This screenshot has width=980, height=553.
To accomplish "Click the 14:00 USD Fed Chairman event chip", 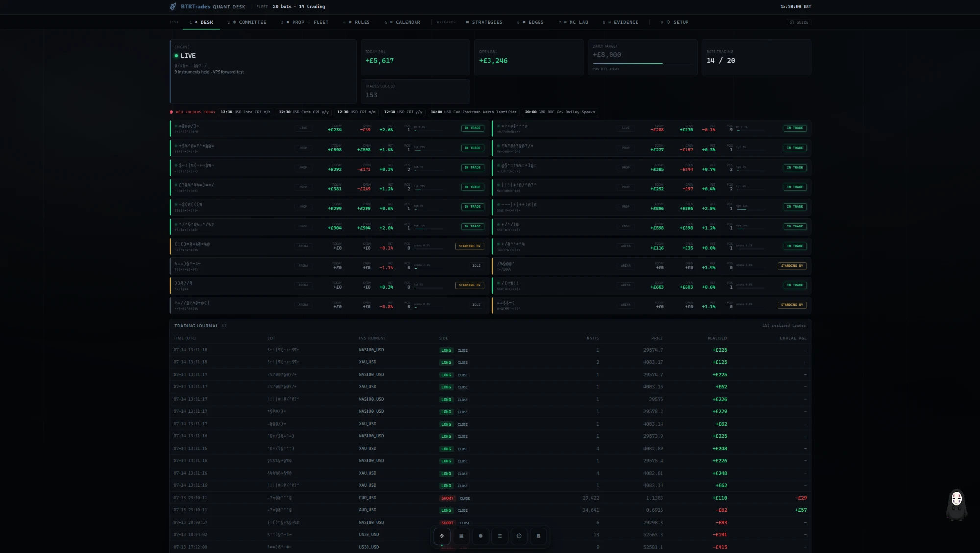I will (x=473, y=112).
